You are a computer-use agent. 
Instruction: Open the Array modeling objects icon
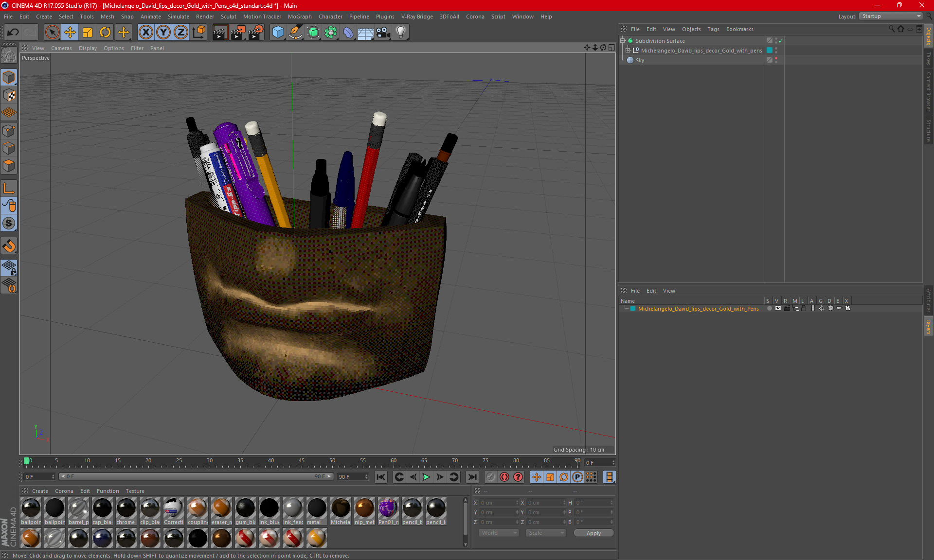click(x=331, y=33)
